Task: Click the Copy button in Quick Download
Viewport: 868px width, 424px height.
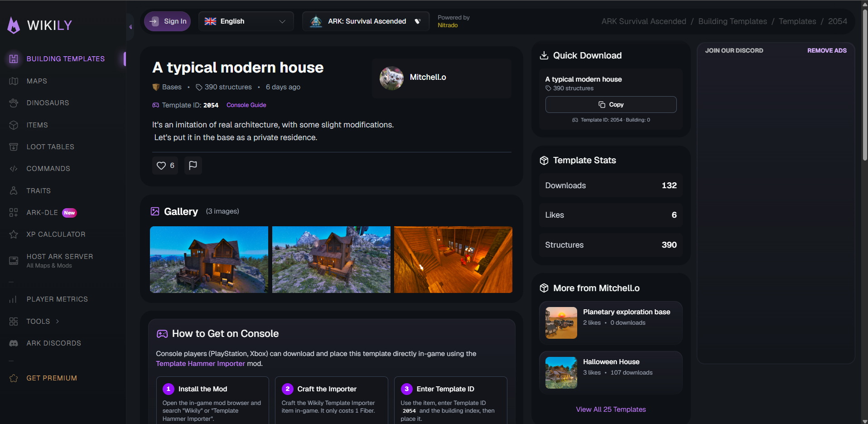Action: coord(611,104)
